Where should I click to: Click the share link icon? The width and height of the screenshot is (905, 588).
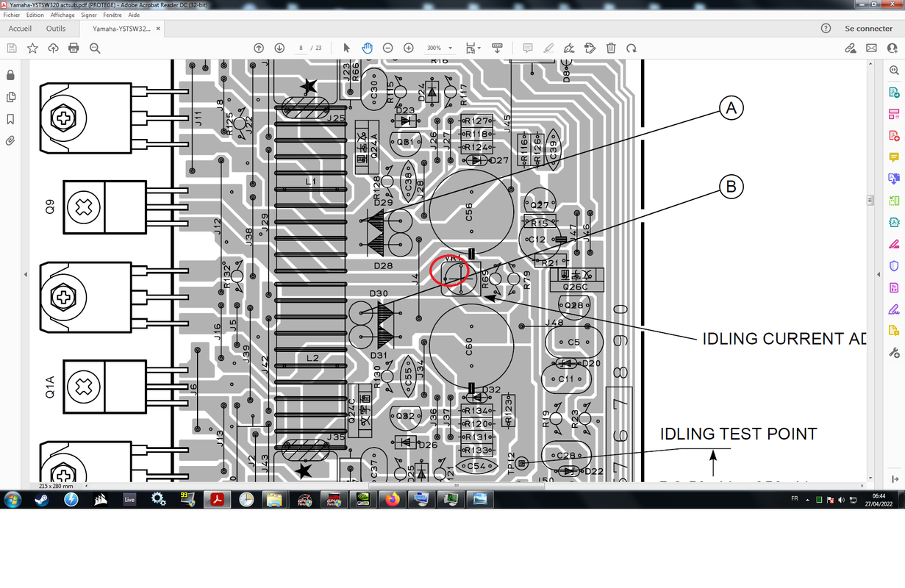coord(851,48)
